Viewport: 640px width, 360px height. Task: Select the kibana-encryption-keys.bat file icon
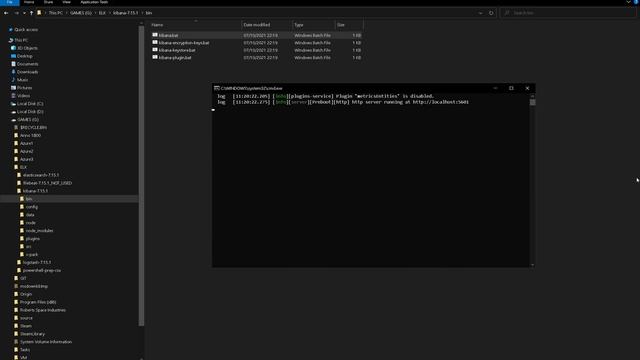pyautogui.click(x=155, y=42)
